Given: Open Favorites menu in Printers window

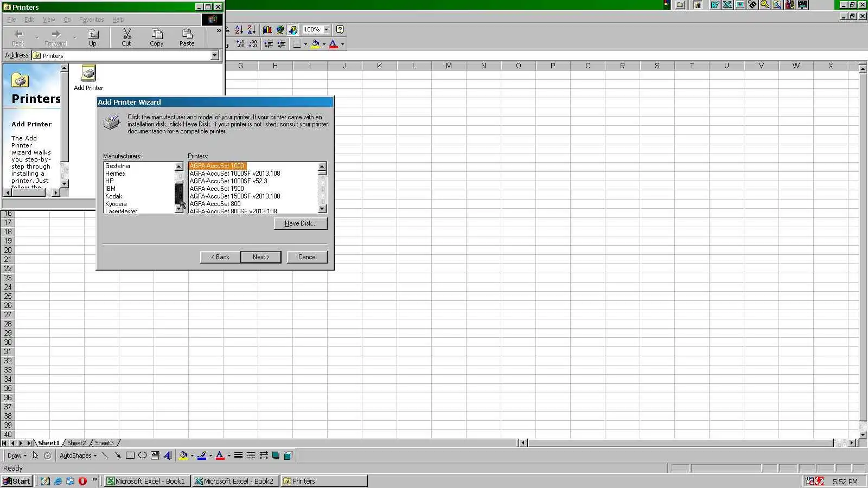Looking at the screenshot, I should coord(91,20).
